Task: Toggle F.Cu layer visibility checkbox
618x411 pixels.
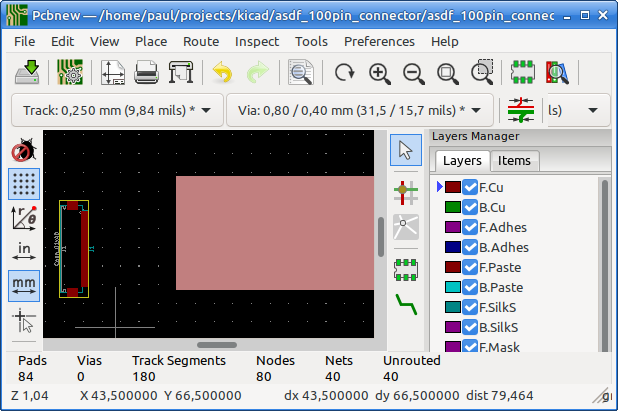Action: pyautogui.click(x=470, y=187)
